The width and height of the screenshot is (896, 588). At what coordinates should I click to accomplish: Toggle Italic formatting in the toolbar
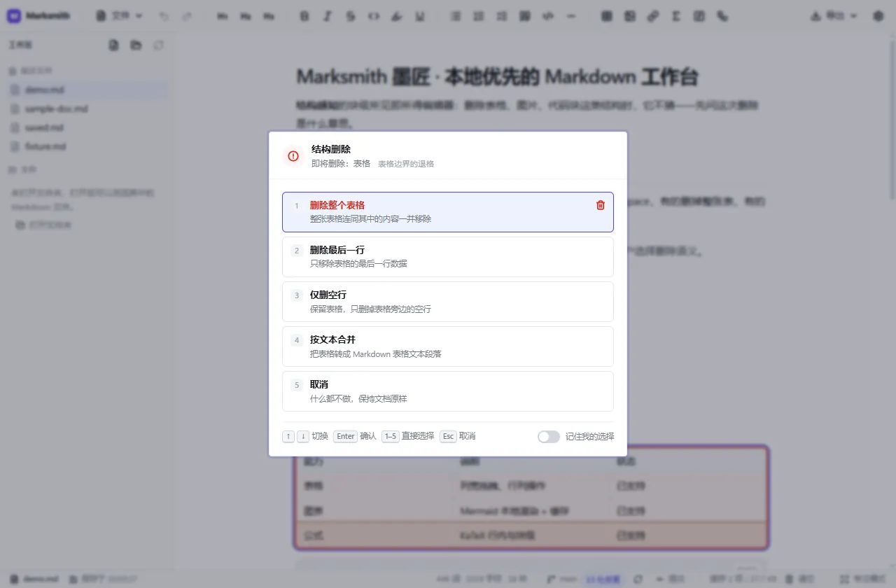[x=328, y=15]
